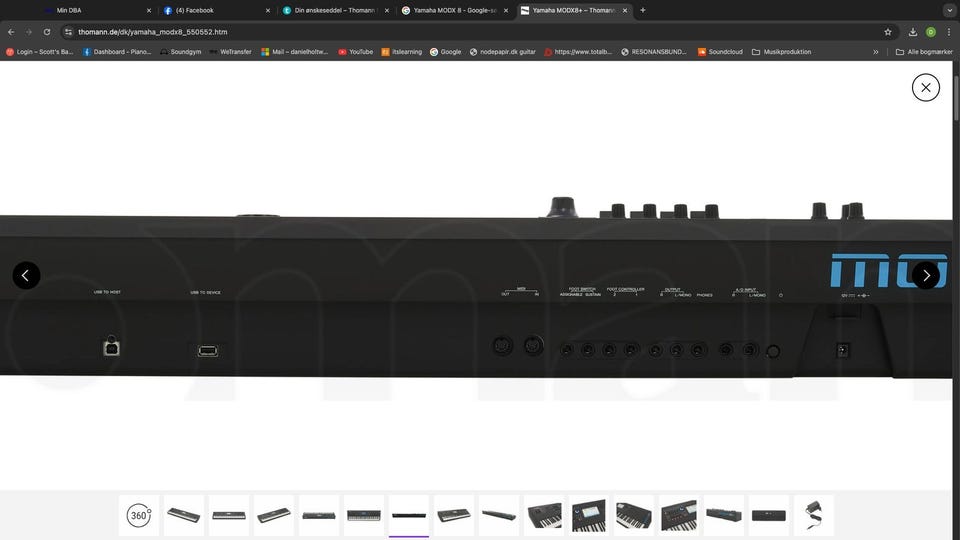Reload the Thomann page
This screenshot has width=960, height=540.
coord(47,32)
